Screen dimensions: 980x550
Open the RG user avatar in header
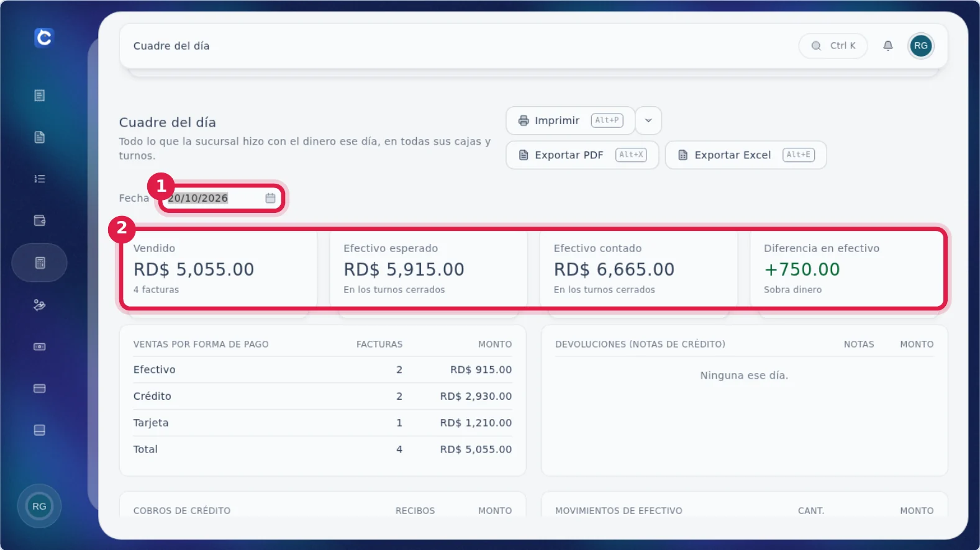[921, 46]
